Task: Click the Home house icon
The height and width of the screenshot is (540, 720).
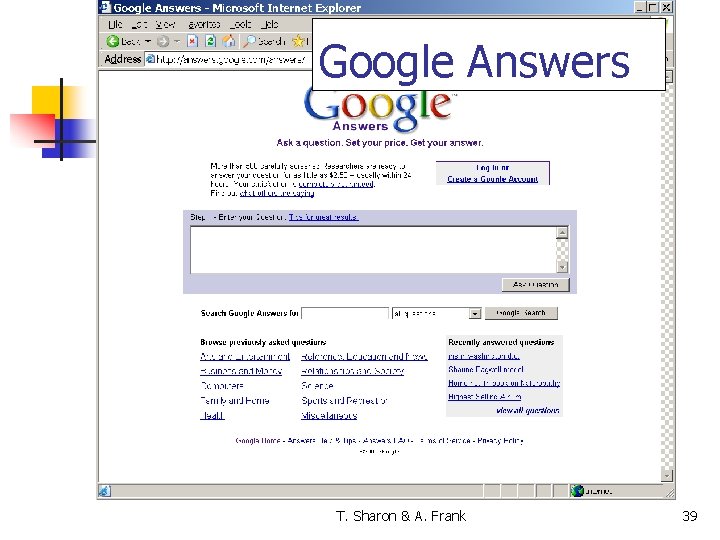Action: pyautogui.click(x=229, y=41)
